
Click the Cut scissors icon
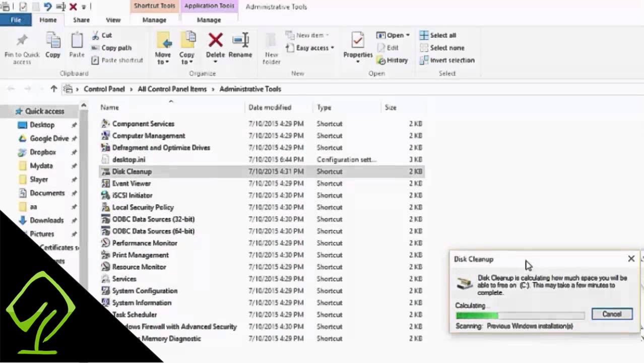pyautogui.click(x=95, y=35)
